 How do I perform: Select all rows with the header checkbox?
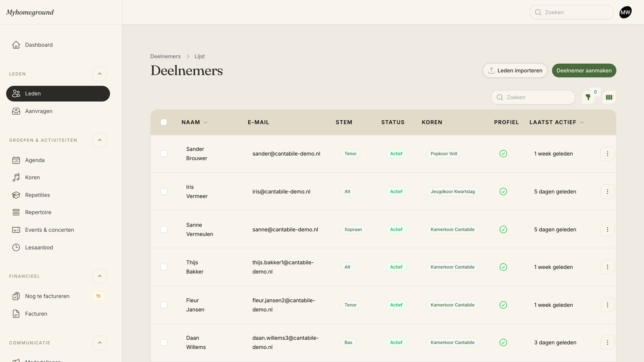pyautogui.click(x=164, y=122)
